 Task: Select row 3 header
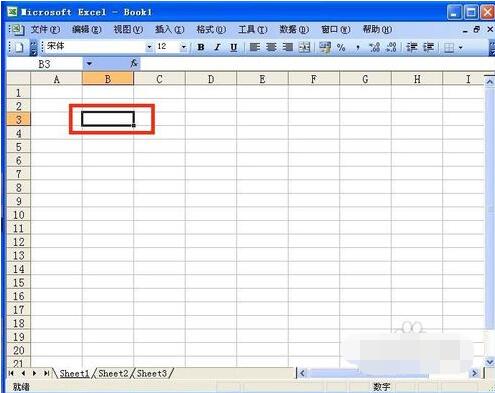[x=19, y=119]
